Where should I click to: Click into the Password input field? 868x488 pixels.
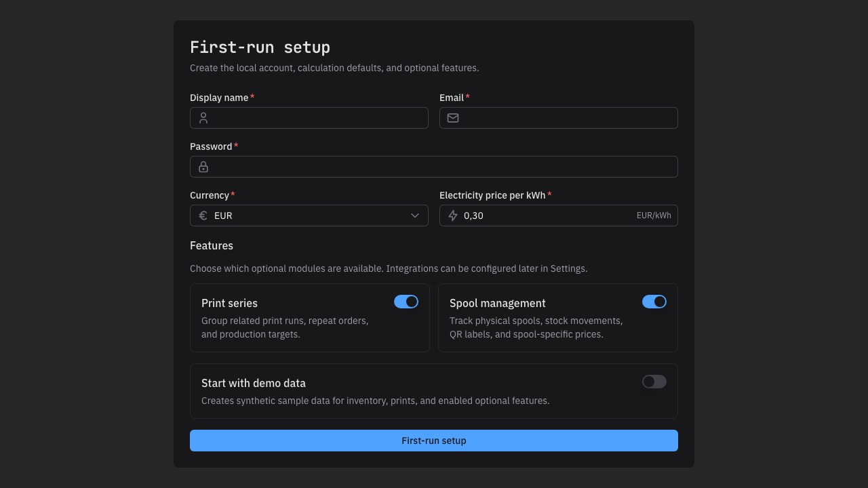[x=434, y=167]
